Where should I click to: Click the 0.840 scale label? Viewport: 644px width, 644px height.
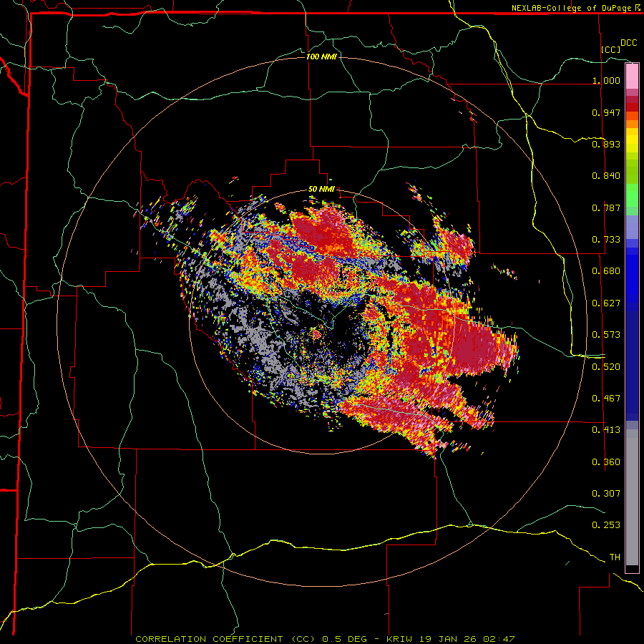coord(606,176)
